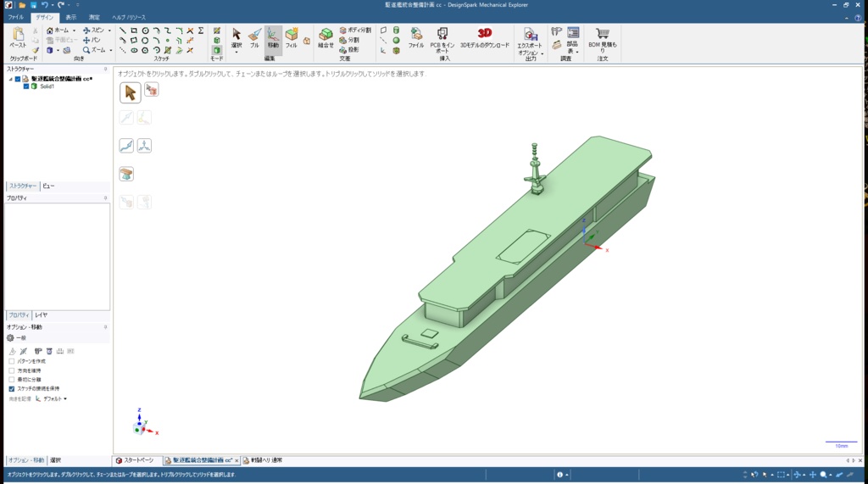Uncheck スケッチの接続を保持 checkbox
Viewport: 868px width, 484px height.
point(12,389)
